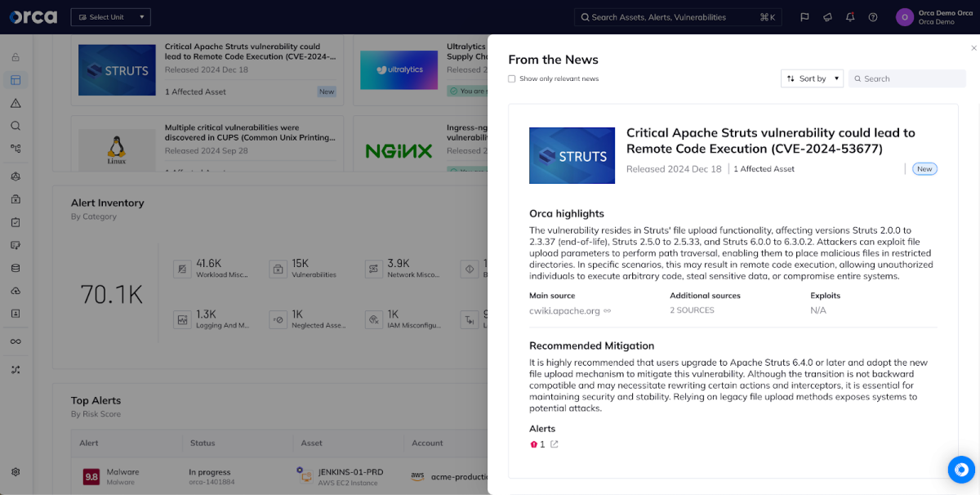Click the 3.9K Network Misc count

click(x=399, y=263)
